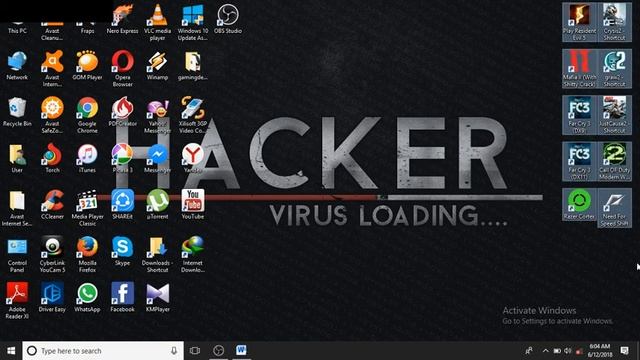Click the Nero Express desktop icon
The height and width of the screenshot is (360, 640).
tap(122, 19)
